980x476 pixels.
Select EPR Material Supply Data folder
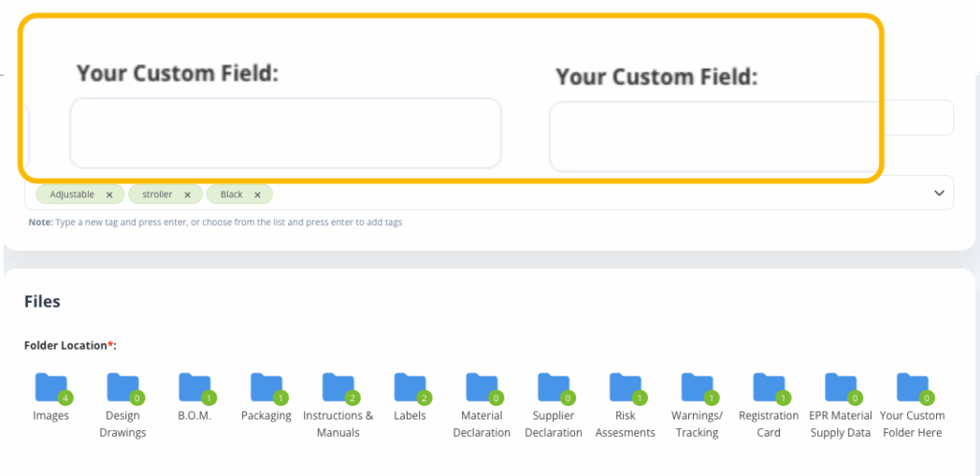(841, 388)
